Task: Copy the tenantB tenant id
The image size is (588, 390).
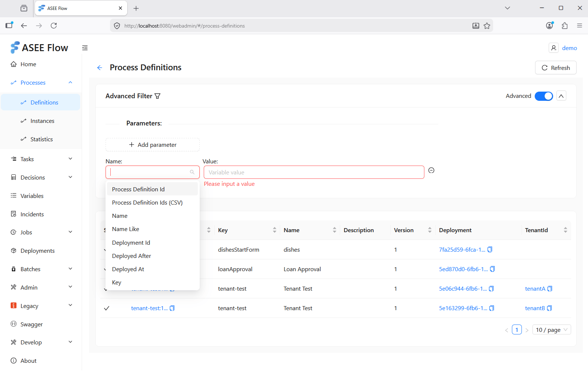Action: tap(549, 308)
